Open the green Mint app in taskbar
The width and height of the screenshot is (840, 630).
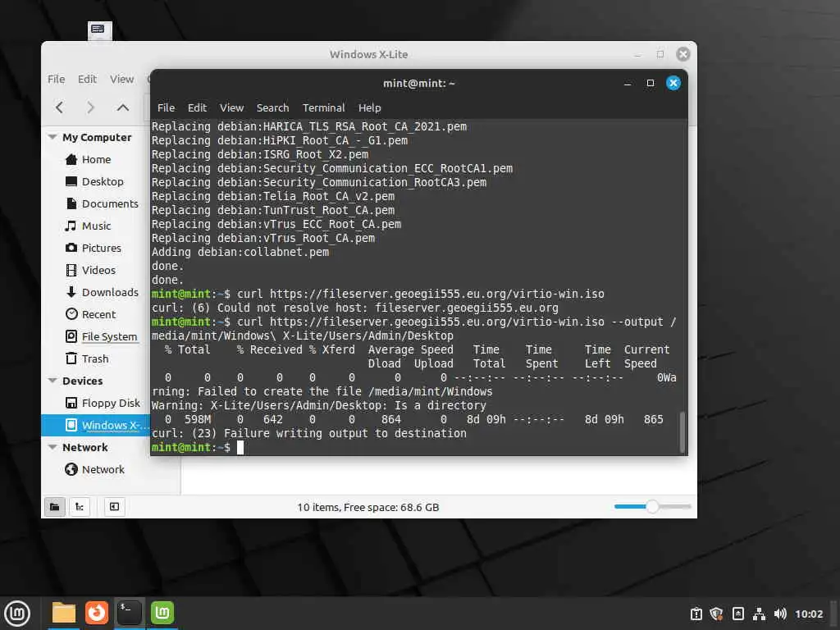click(162, 613)
